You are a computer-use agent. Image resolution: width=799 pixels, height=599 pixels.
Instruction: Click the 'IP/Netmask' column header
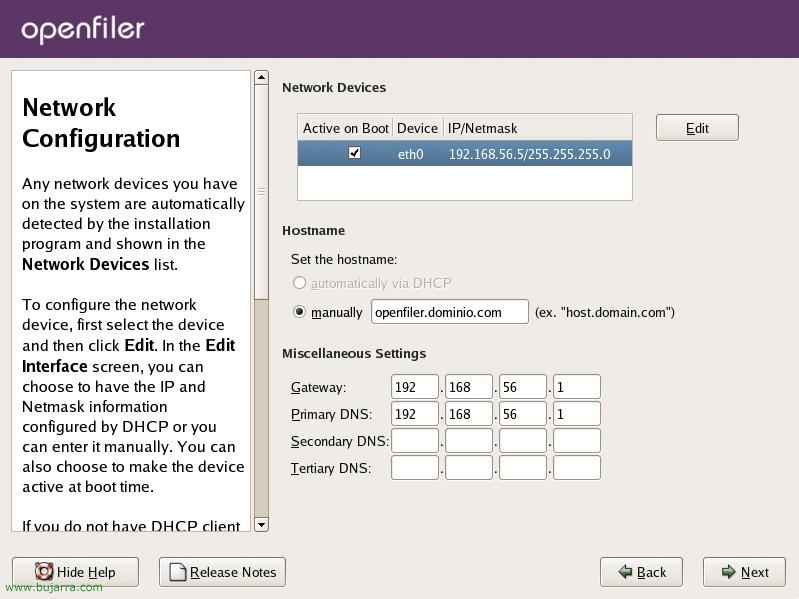[482, 128]
